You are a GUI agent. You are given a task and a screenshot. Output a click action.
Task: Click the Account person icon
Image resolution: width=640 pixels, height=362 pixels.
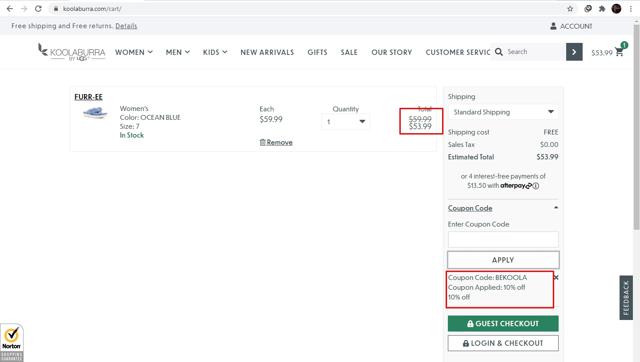553,26
